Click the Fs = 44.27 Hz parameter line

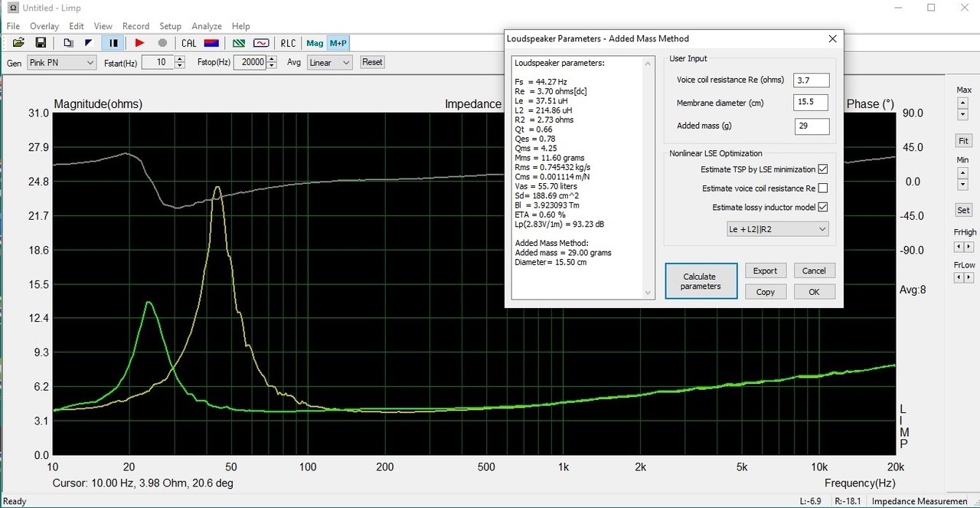pyautogui.click(x=541, y=82)
